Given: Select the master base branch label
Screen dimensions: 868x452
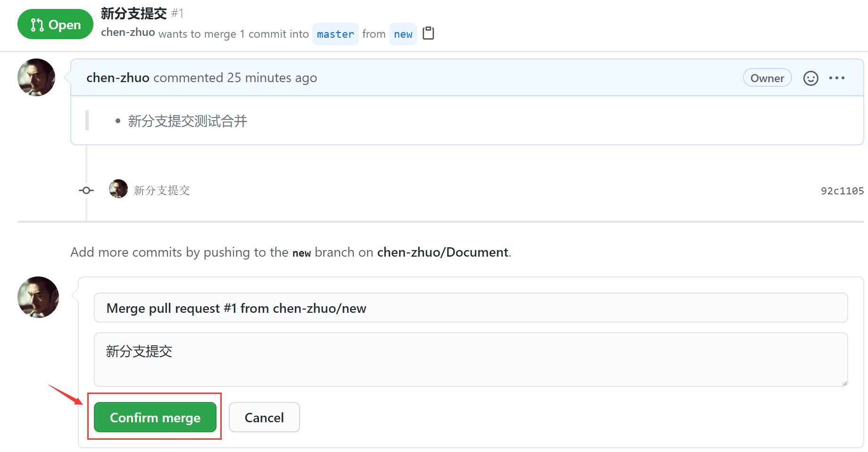Looking at the screenshot, I should [335, 34].
